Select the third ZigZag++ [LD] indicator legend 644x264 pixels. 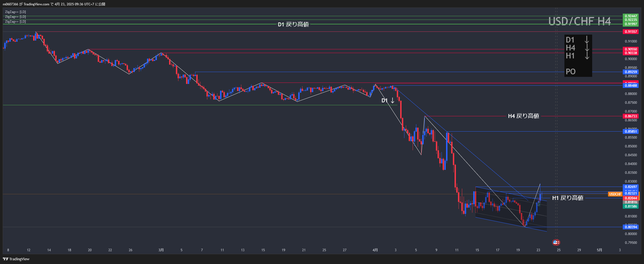15,22
